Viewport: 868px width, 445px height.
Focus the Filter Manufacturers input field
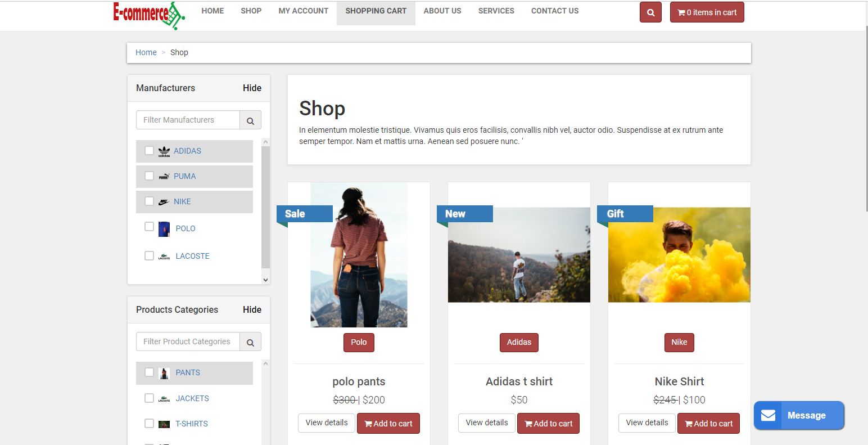pos(188,120)
